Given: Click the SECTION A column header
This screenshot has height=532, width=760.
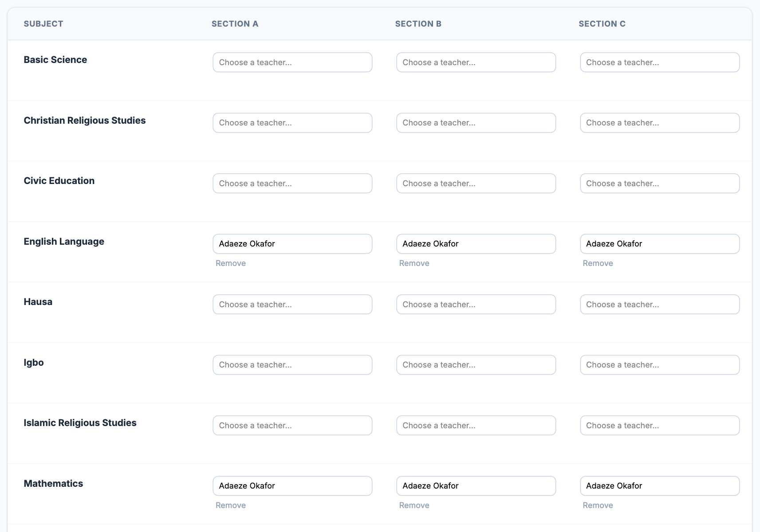Looking at the screenshot, I should coord(235,24).
